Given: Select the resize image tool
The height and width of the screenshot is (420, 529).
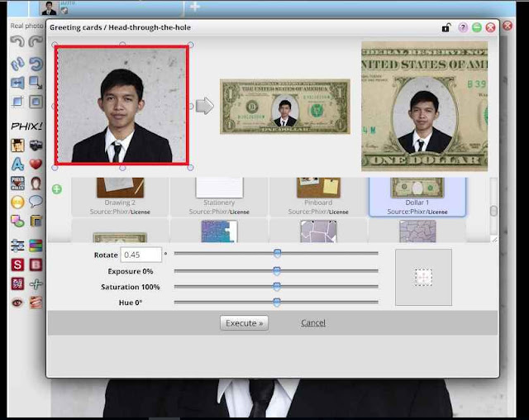Looking at the screenshot, I should (36, 83).
